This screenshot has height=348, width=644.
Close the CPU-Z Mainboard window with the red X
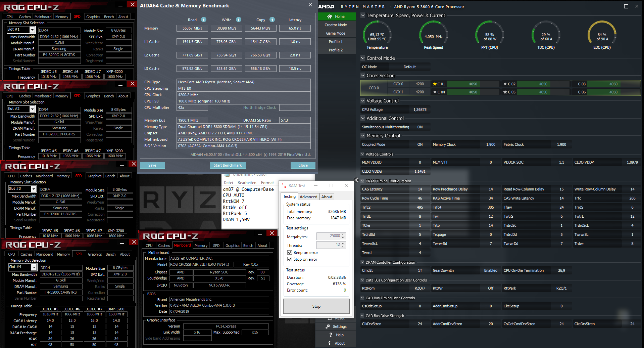point(272,233)
